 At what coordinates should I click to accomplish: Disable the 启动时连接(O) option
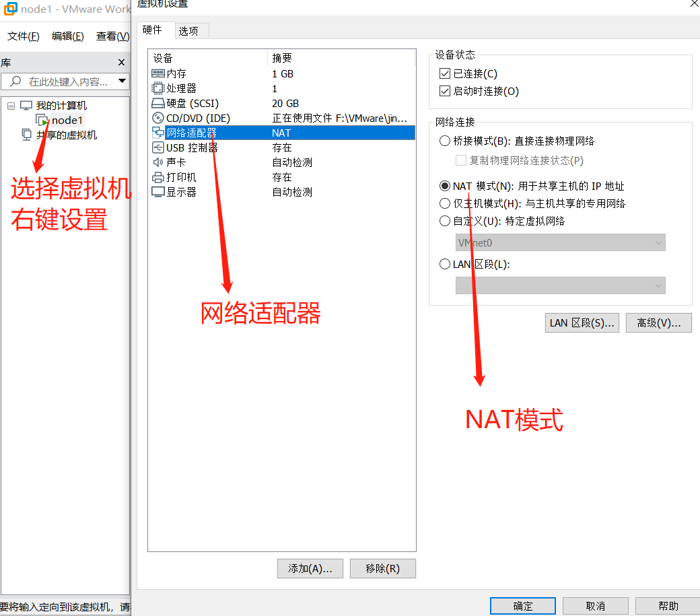tap(445, 91)
